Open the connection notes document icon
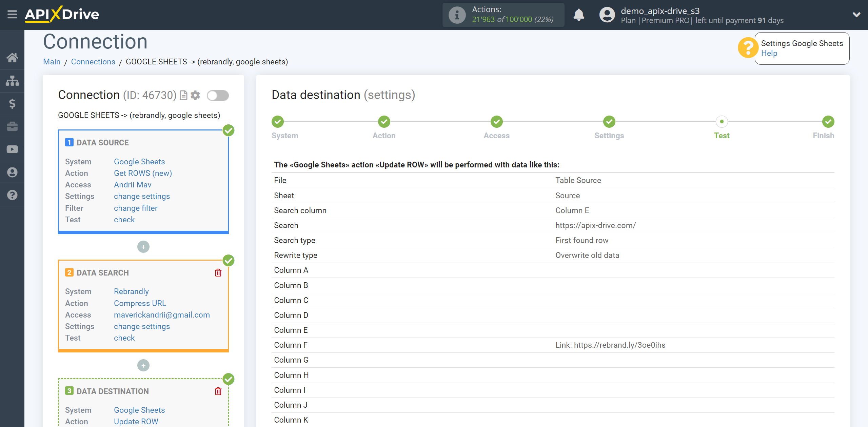868x427 pixels. click(x=183, y=96)
